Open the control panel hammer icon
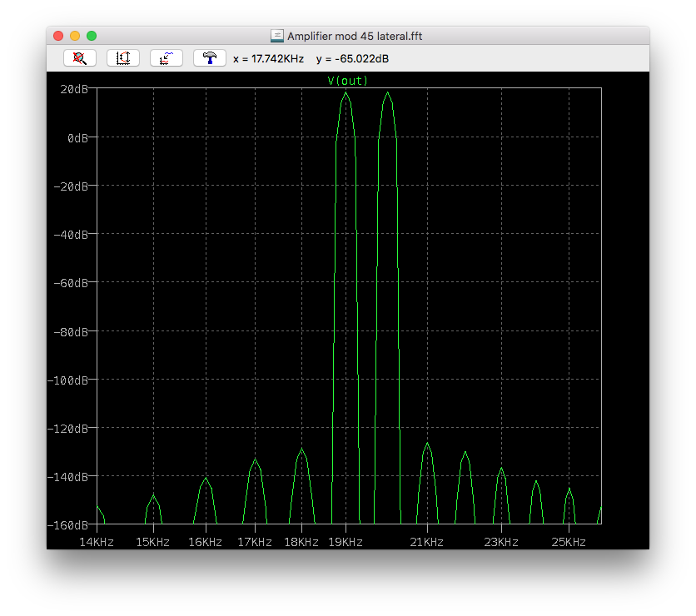The image size is (696, 616). pyautogui.click(x=210, y=58)
